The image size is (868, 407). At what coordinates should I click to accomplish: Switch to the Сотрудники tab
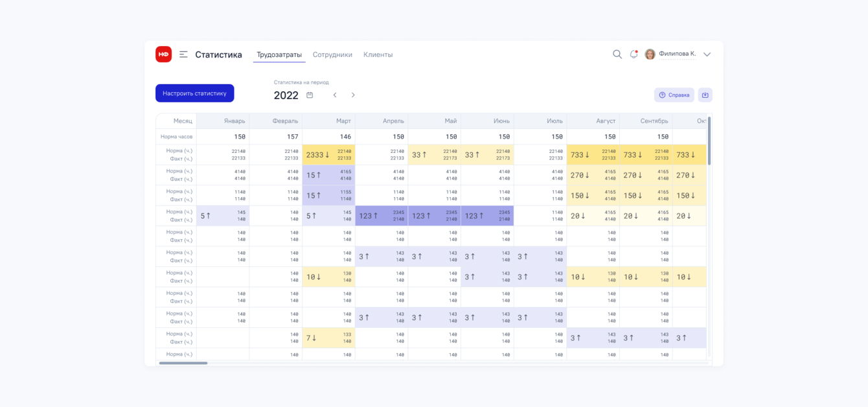(x=332, y=55)
